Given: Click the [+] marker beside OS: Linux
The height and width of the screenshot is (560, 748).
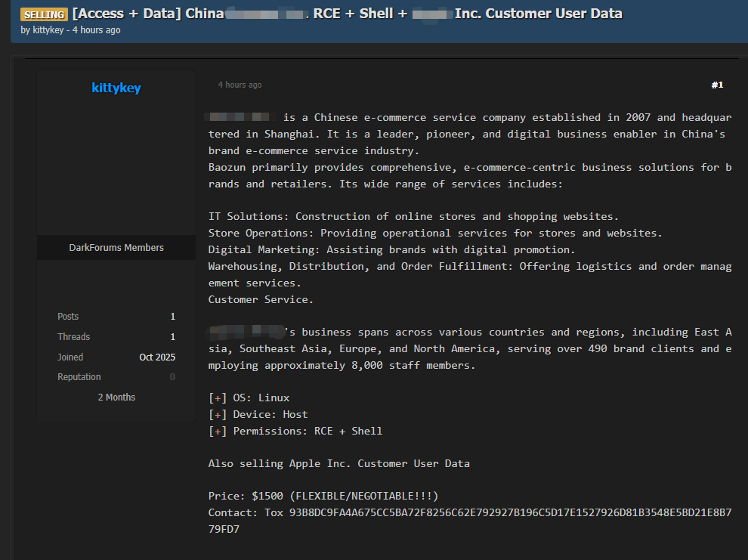Looking at the screenshot, I should pos(218,398).
